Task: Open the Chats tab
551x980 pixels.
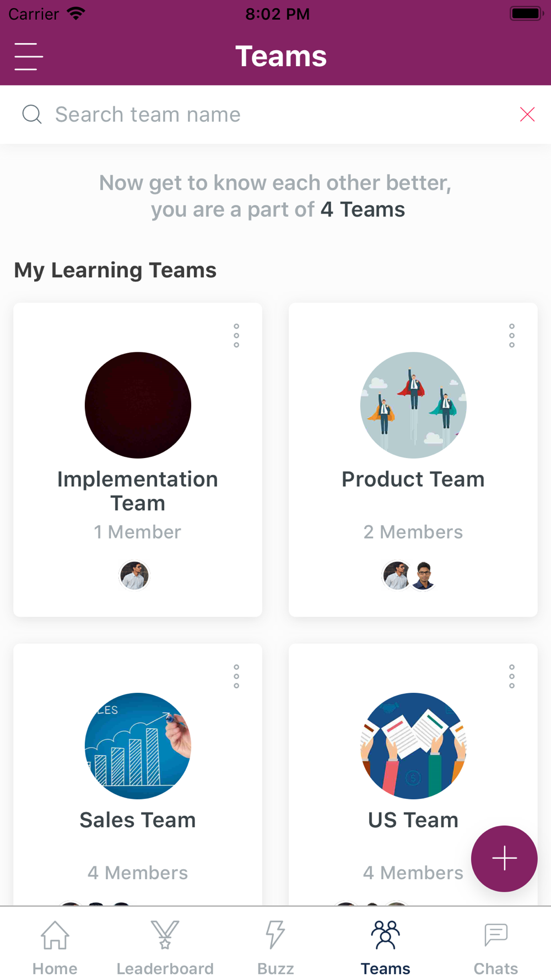Action: (496, 947)
